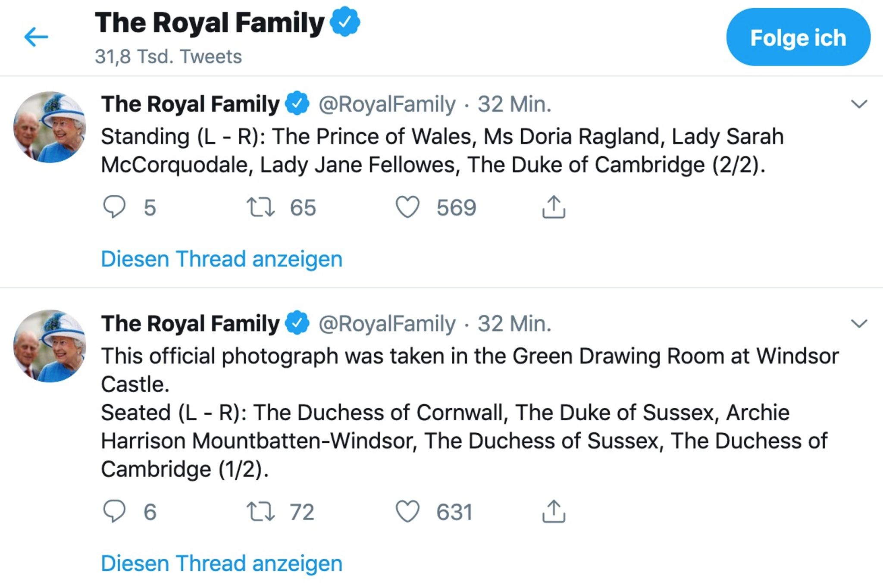
Task: Click the 32 Min. timestamp on first tweet
Action: [514, 104]
